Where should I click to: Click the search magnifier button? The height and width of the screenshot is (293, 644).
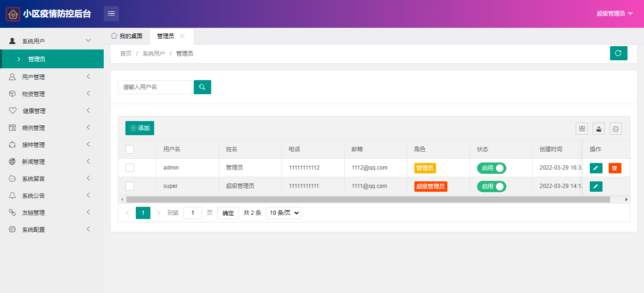(202, 87)
